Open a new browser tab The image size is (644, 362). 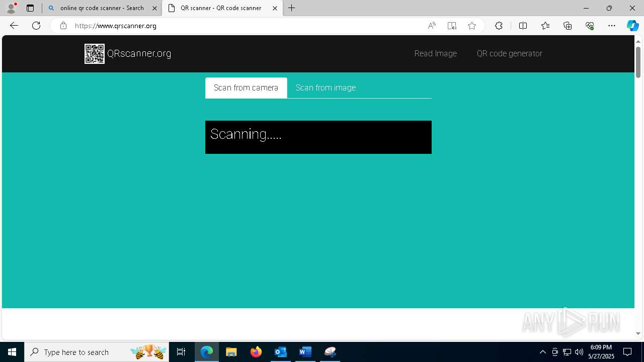click(x=291, y=8)
